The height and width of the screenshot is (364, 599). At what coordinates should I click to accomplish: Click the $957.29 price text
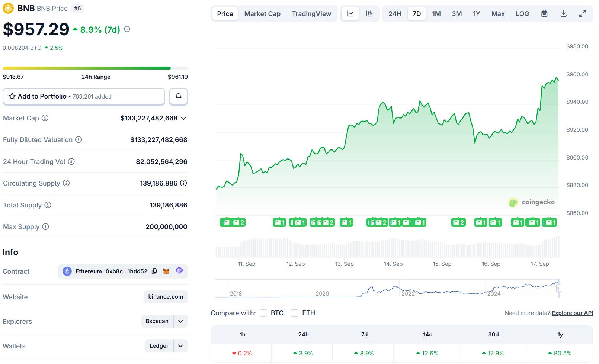point(36,29)
